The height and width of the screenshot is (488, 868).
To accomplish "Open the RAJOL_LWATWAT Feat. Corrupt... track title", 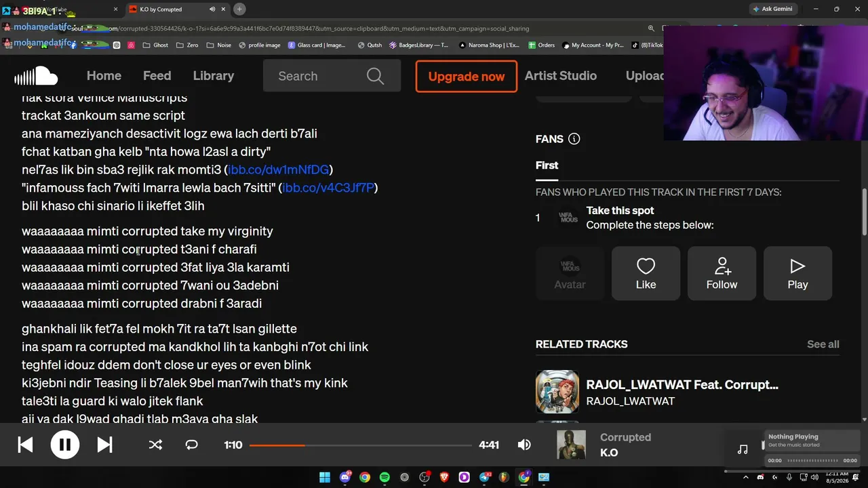I will 682,385.
